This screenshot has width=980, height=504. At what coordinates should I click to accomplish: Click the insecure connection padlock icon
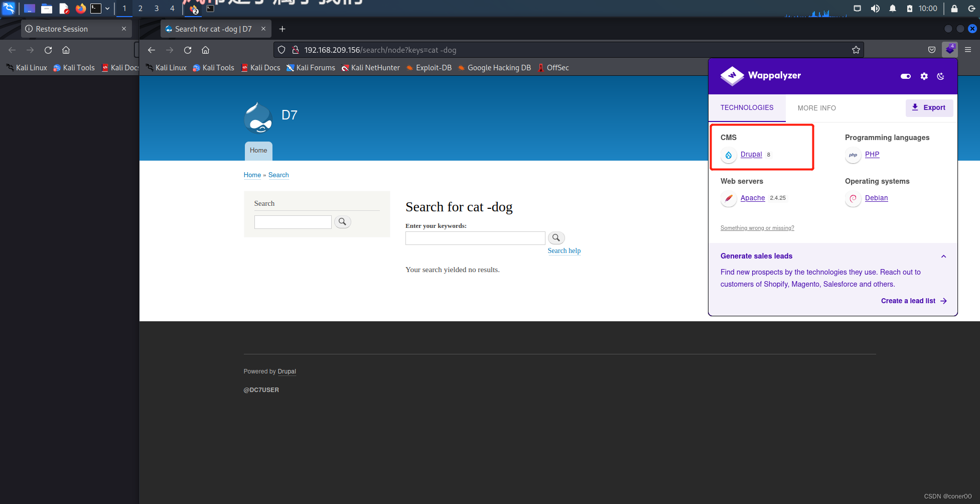coord(296,50)
